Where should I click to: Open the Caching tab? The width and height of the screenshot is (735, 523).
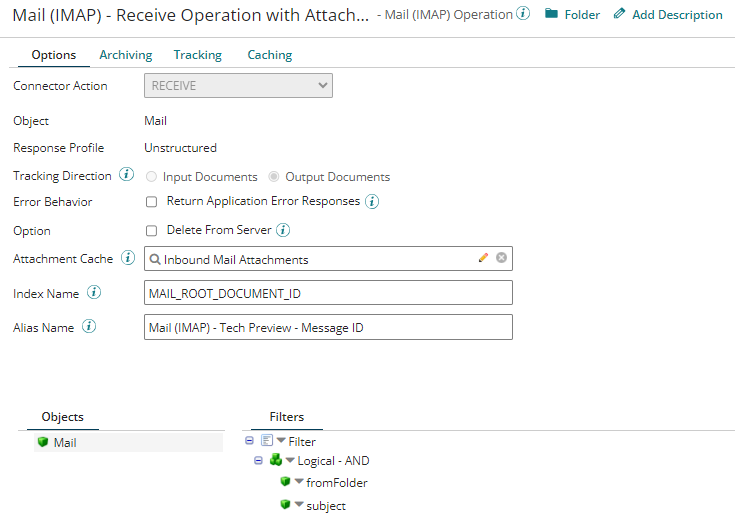268,55
